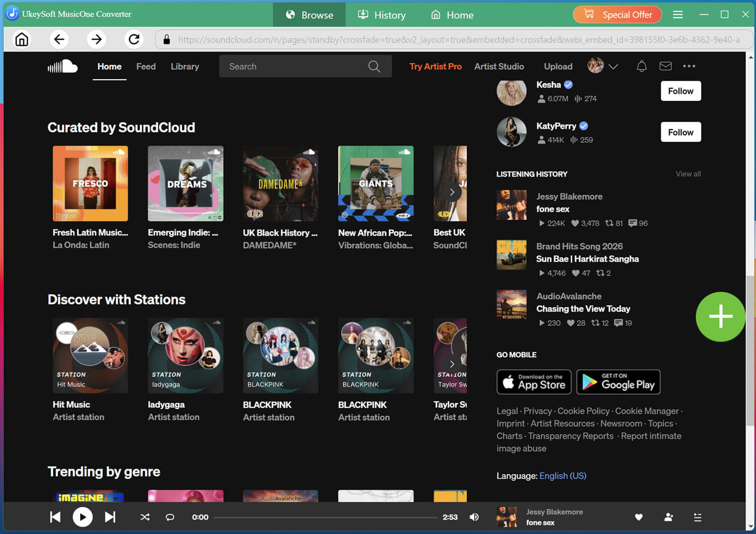Go back with the left arrow button
Image resolution: width=756 pixels, height=534 pixels.
coord(59,39)
